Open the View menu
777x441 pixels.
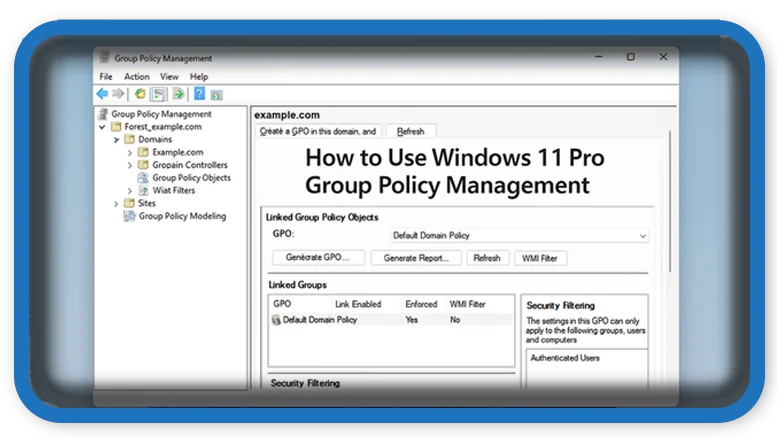169,76
